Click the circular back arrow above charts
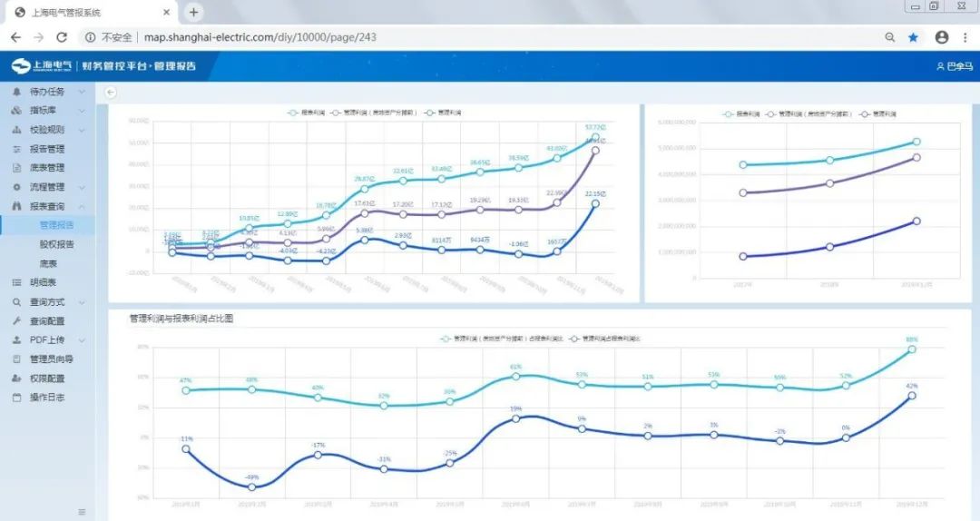 [111, 92]
